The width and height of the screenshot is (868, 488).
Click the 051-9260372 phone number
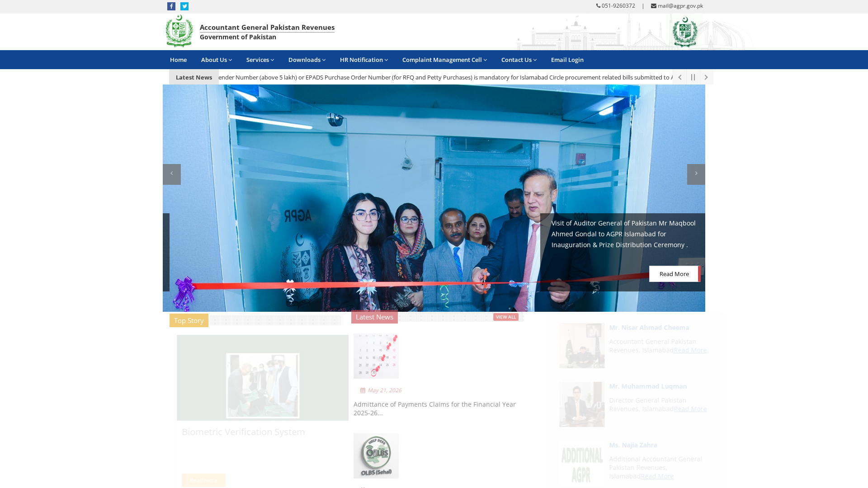[618, 6]
